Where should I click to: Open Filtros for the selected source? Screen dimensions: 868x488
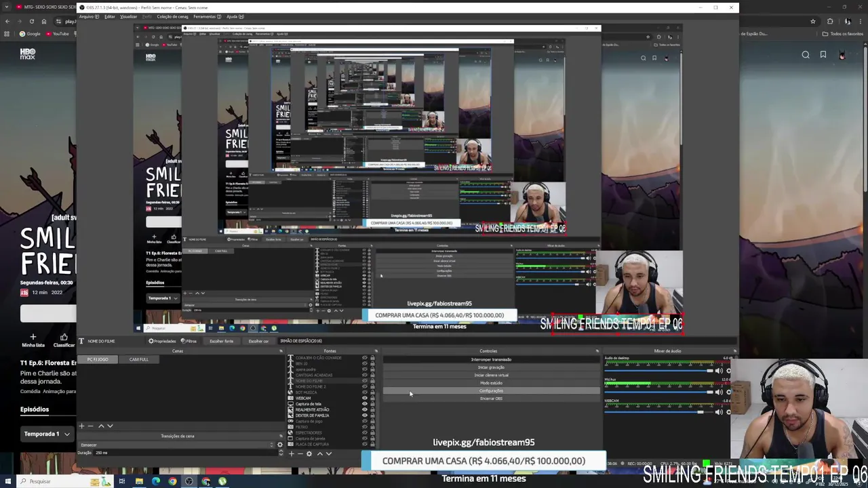click(189, 341)
